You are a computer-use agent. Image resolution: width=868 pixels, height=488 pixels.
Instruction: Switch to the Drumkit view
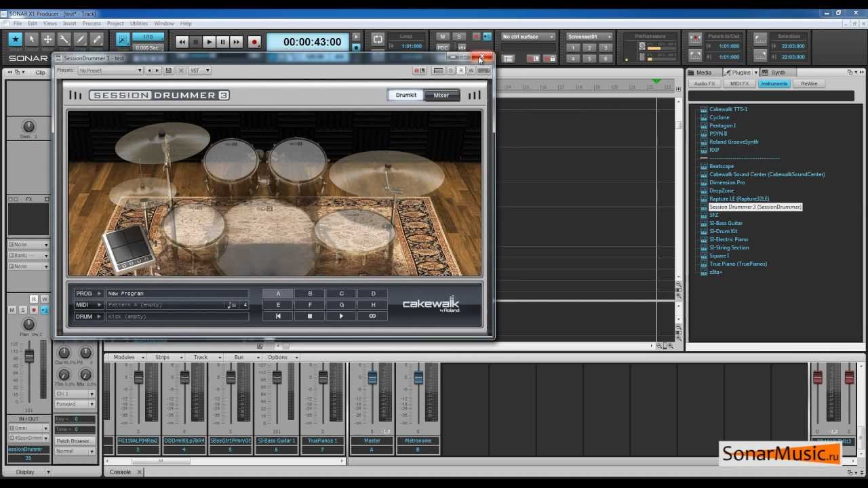(x=406, y=95)
